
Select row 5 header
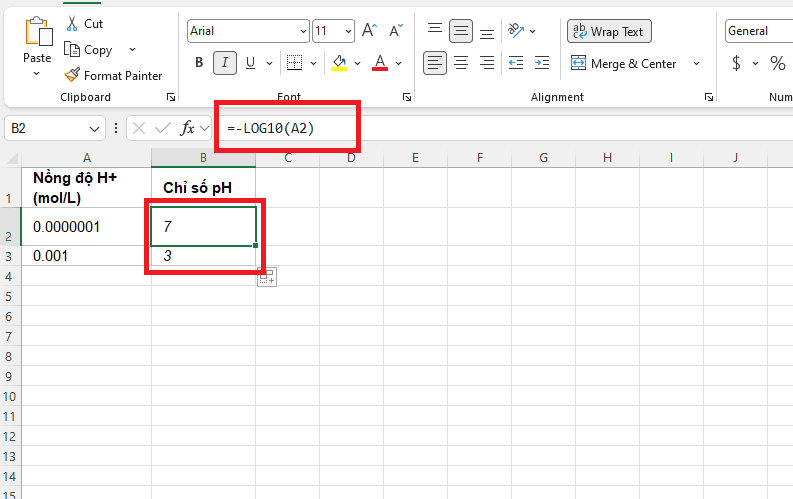9,296
